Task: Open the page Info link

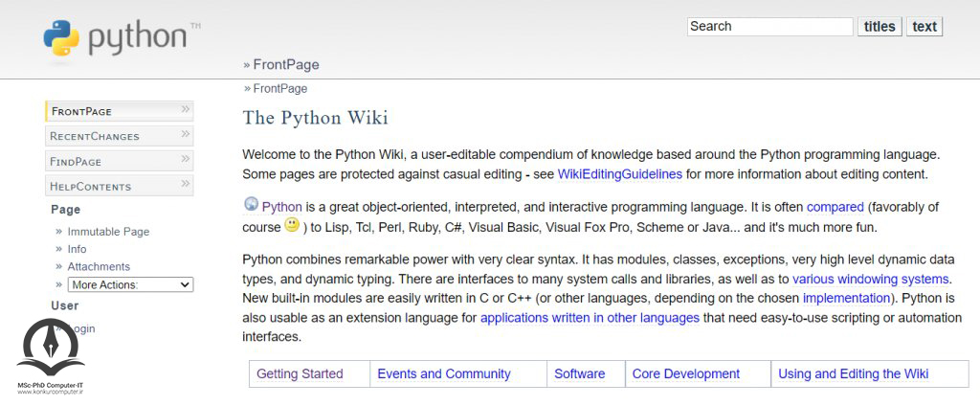Action: [77, 249]
